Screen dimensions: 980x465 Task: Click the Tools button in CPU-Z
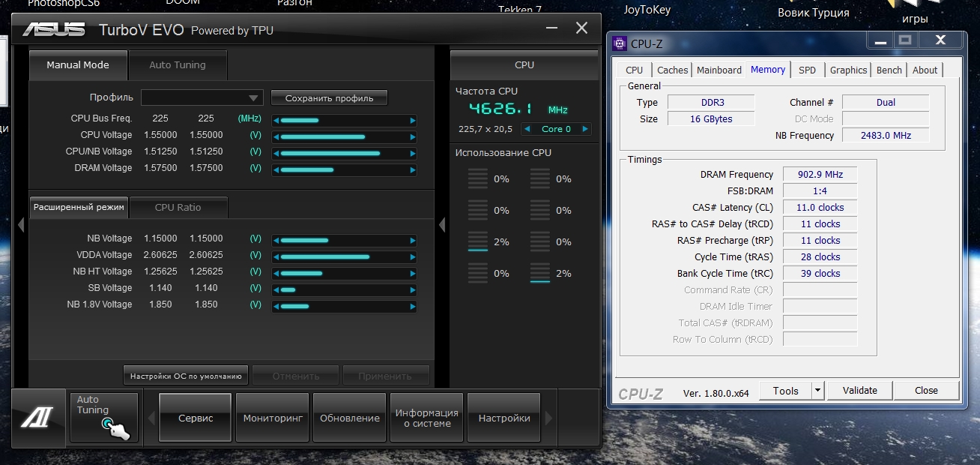[786, 391]
